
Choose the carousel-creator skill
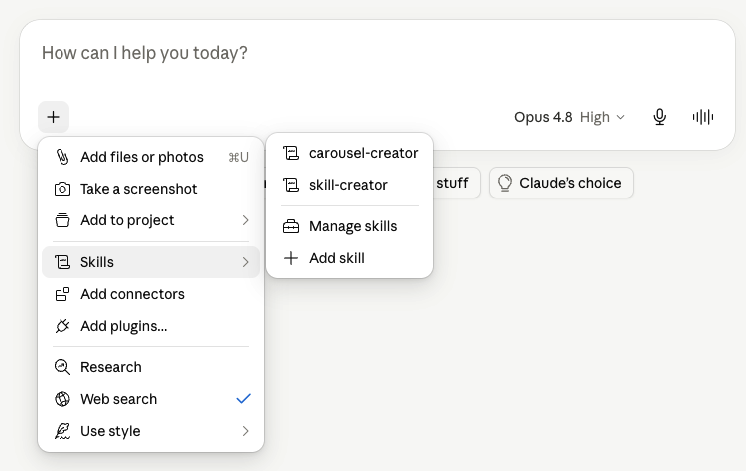click(x=350, y=153)
